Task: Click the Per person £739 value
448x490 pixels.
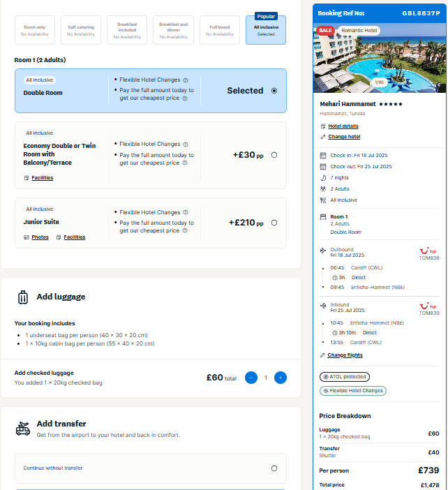Action: click(428, 470)
